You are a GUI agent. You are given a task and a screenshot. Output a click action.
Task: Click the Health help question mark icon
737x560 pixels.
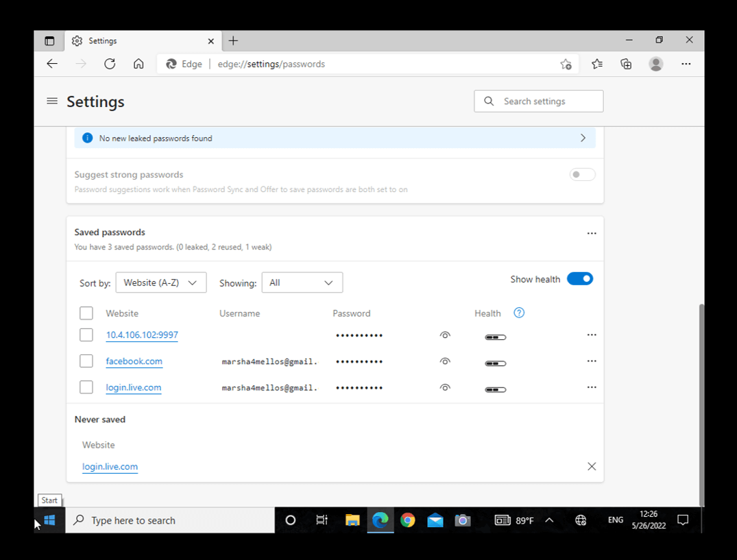519,313
